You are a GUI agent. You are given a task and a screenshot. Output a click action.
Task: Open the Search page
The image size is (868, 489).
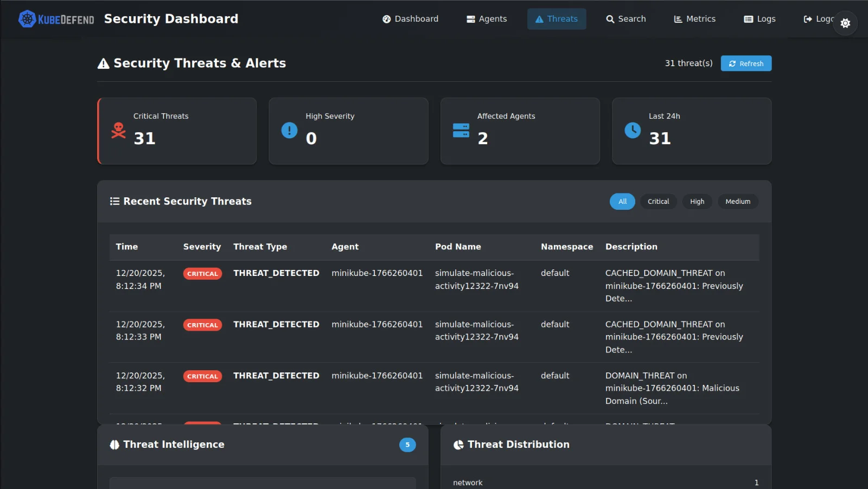pyautogui.click(x=626, y=19)
